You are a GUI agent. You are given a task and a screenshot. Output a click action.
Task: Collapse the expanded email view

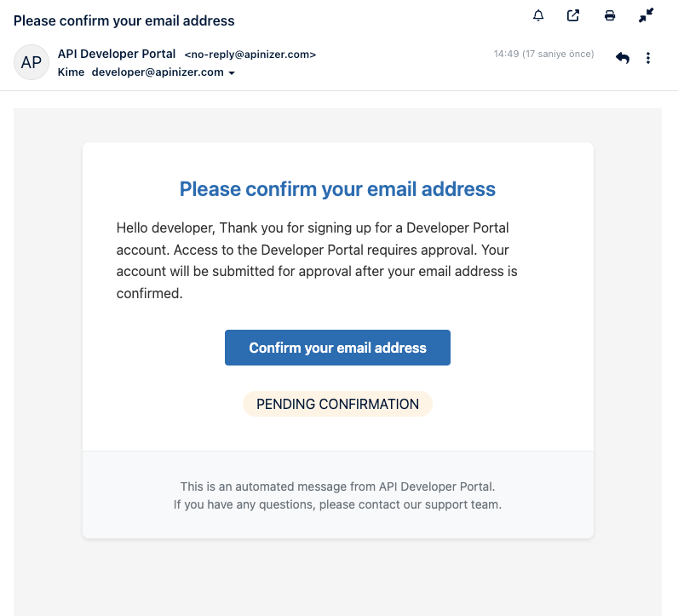pos(646,15)
